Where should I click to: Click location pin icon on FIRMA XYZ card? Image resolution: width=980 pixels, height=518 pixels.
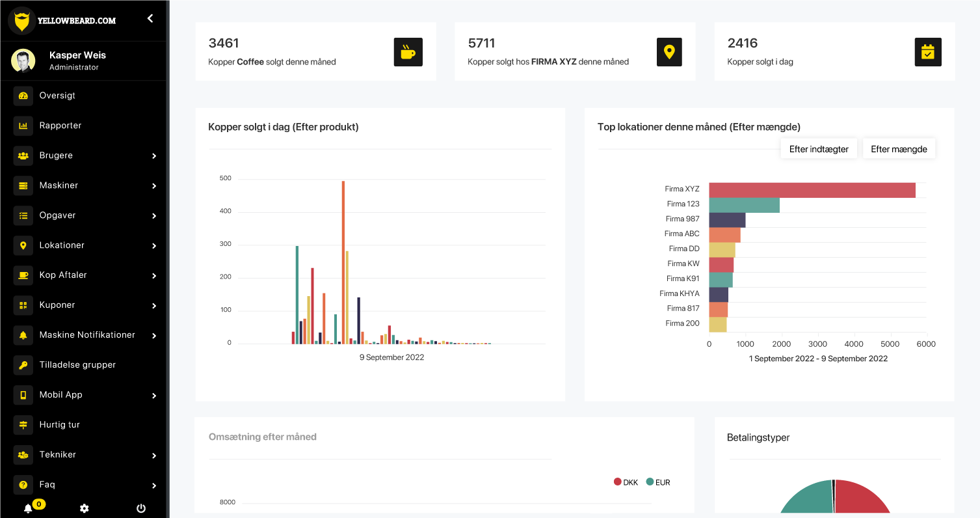tap(669, 52)
